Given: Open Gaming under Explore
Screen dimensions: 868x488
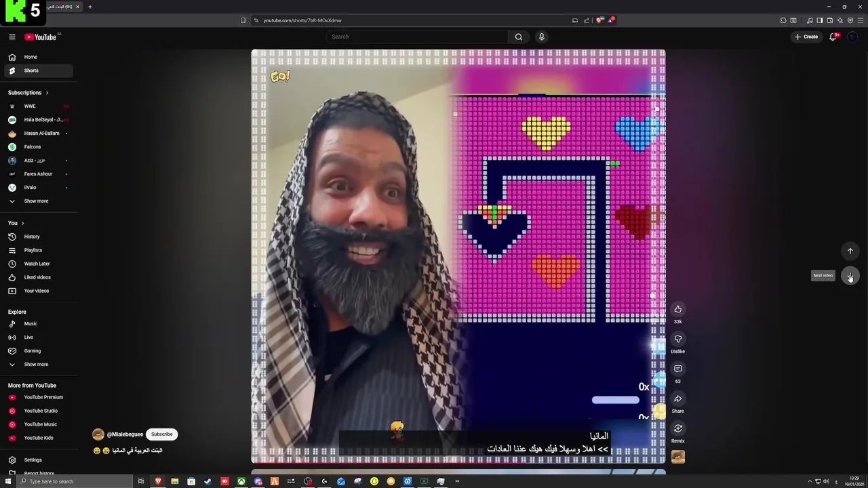Looking at the screenshot, I should [x=39, y=351].
